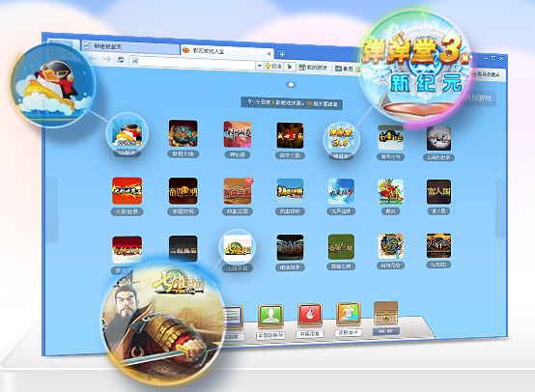This screenshot has height=392, width=535.
Task: Click the large penguin snowboard preview bubble
Action: (x=53, y=85)
